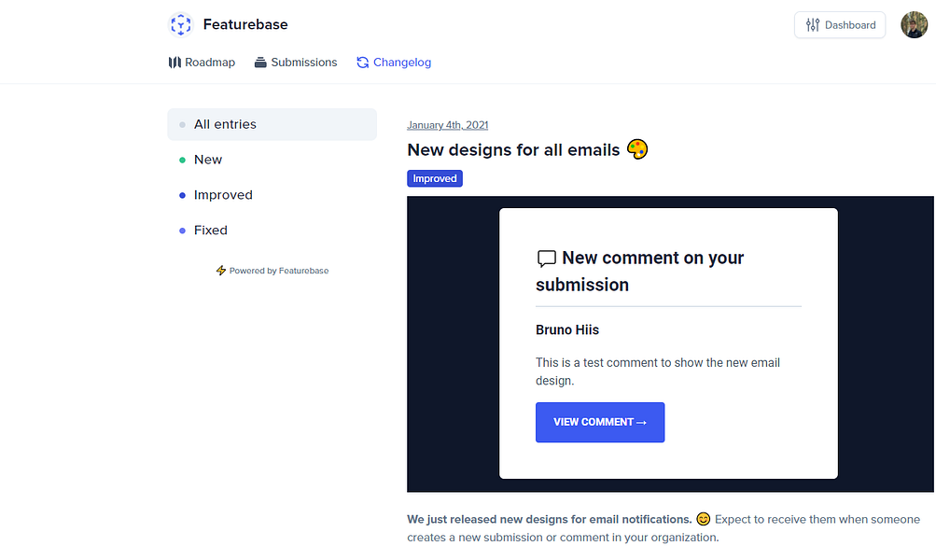The width and height of the screenshot is (936, 560).
Task: Select the Roadmap bars icon
Action: (x=175, y=62)
